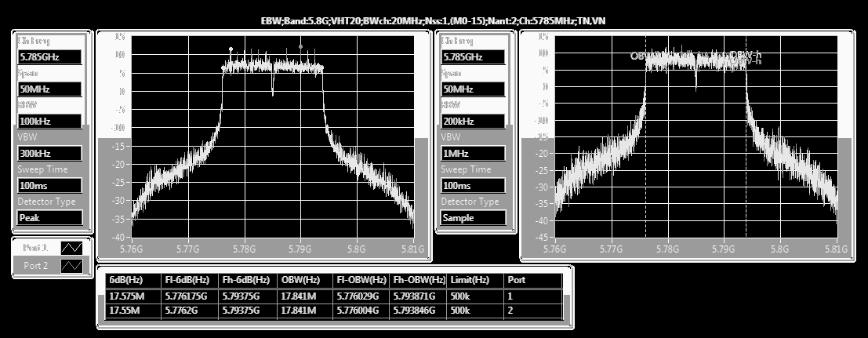Click the OBW(Hz) column header
This screenshot has width=868, height=338.
305,281
